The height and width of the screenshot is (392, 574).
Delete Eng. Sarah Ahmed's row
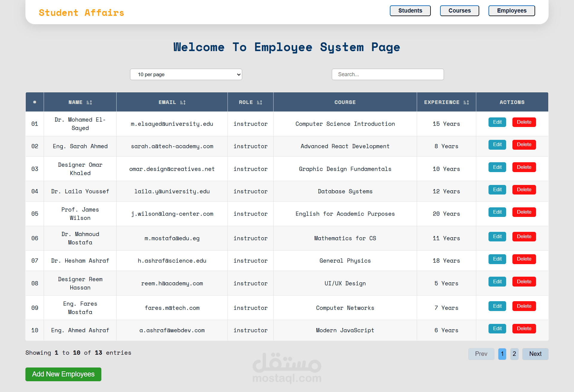click(x=524, y=145)
